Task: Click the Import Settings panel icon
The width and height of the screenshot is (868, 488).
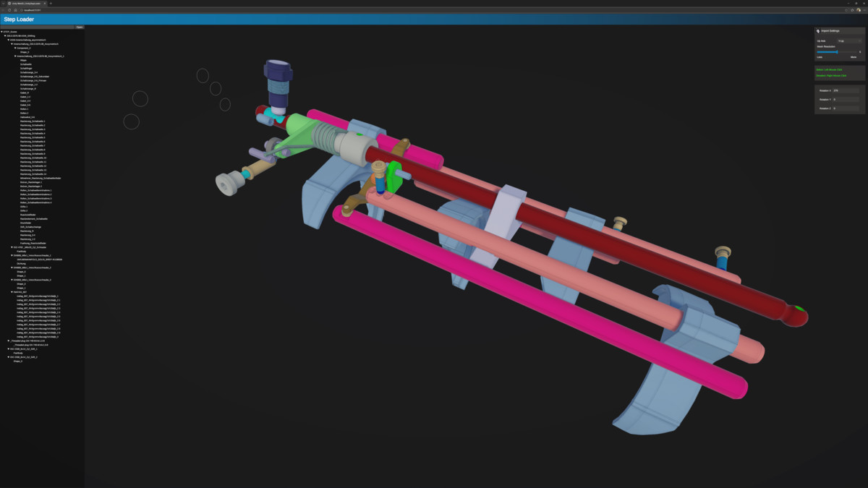Action: click(818, 31)
